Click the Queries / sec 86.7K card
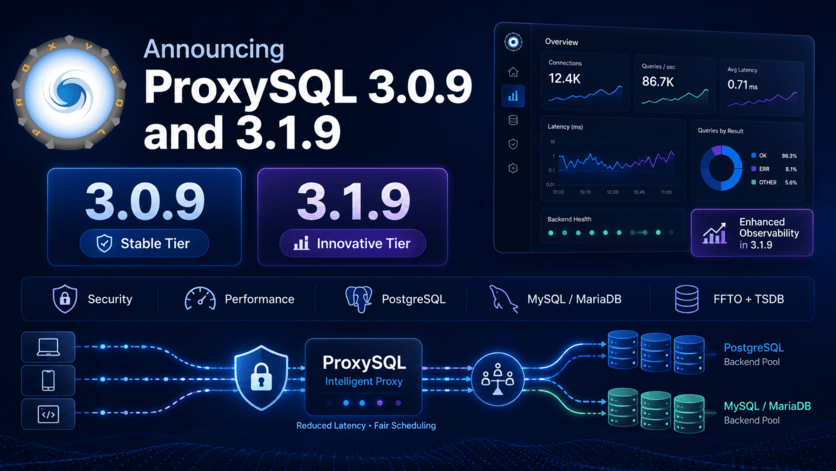Image resolution: width=836 pixels, height=471 pixels. pyautogui.click(x=675, y=84)
